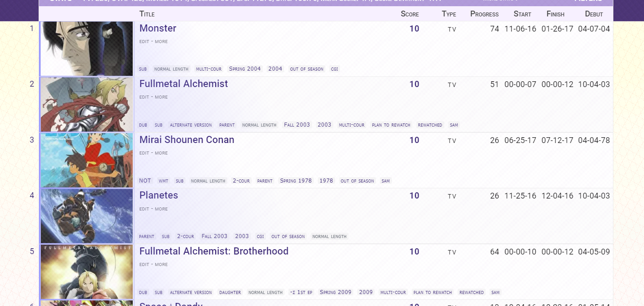This screenshot has width=644, height=306.
Task: Click edit under the Monster entry
Action: pos(144,41)
